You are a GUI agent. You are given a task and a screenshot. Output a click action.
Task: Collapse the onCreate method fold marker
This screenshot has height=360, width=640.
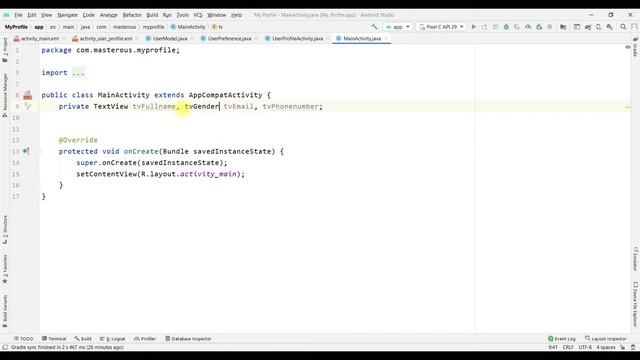tap(38, 151)
